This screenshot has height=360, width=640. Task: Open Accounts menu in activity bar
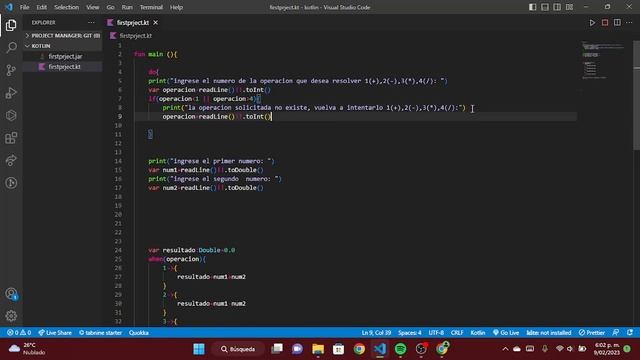[11, 294]
